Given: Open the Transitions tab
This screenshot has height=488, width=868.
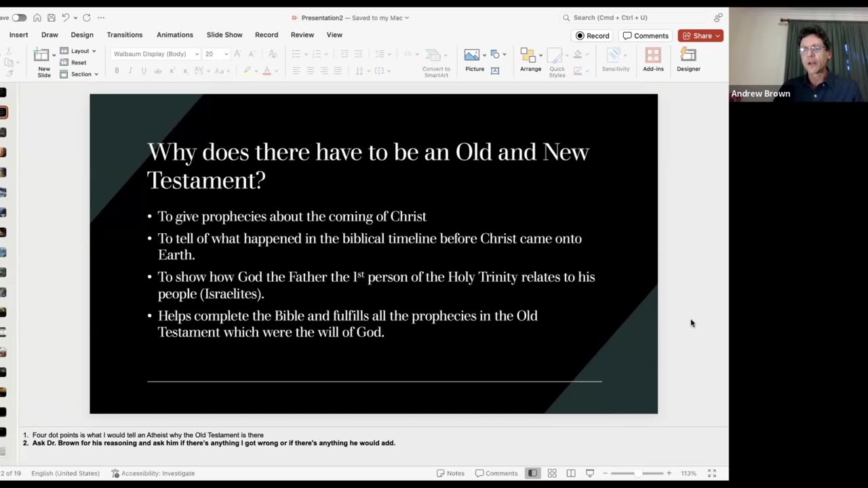Looking at the screenshot, I should coord(125,35).
